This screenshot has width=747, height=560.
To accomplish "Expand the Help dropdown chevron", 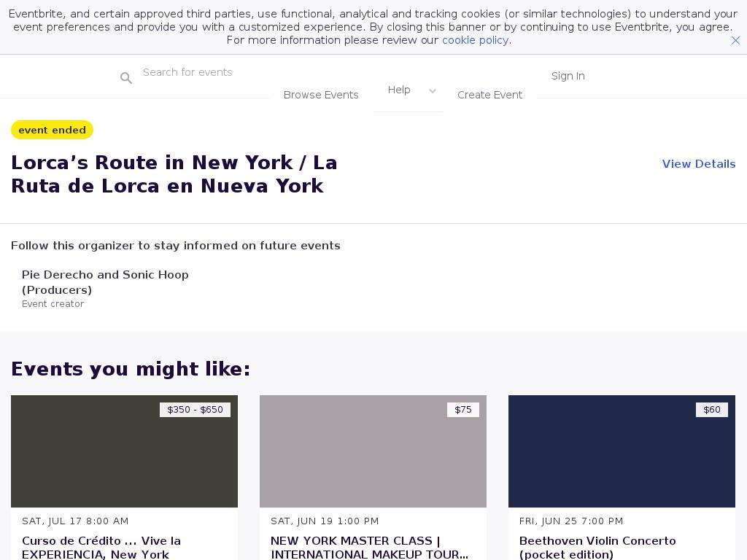I will [433, 91].
